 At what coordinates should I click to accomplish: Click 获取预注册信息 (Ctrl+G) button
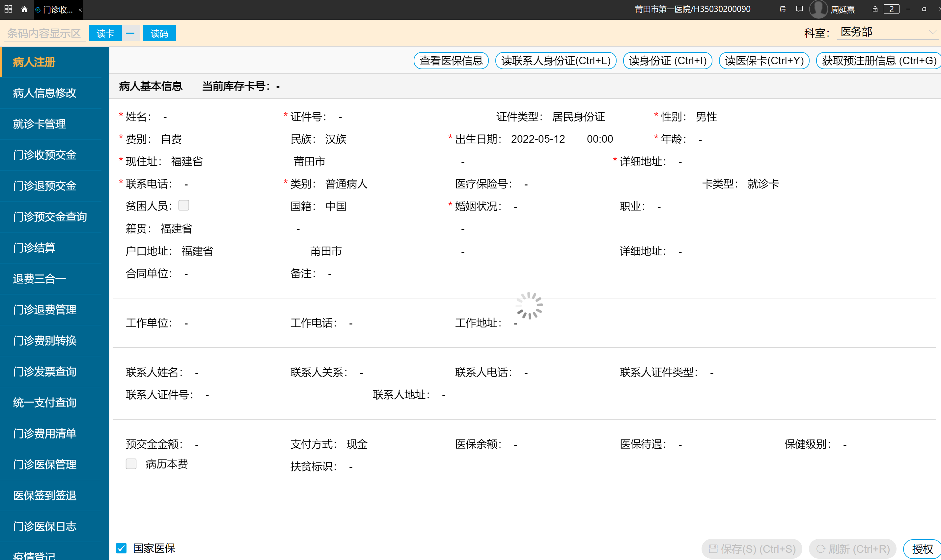click(x=878, y=61)
